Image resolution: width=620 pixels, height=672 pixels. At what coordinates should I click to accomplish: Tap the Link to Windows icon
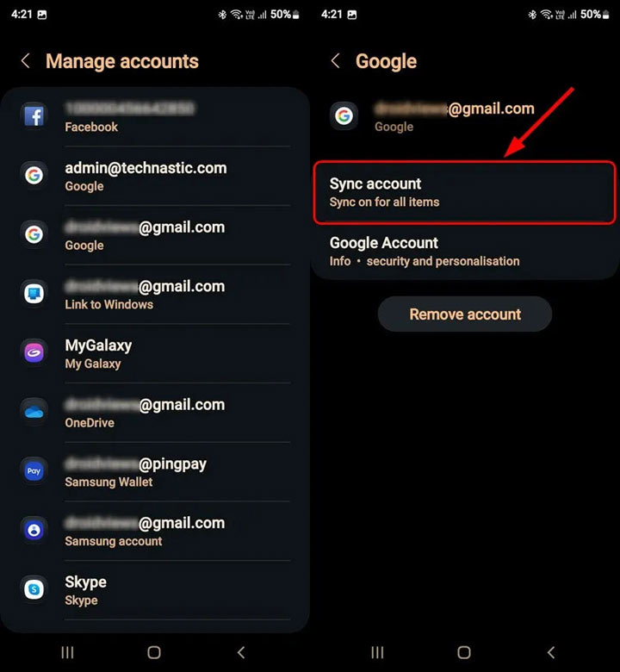click(x=34, y=294)
